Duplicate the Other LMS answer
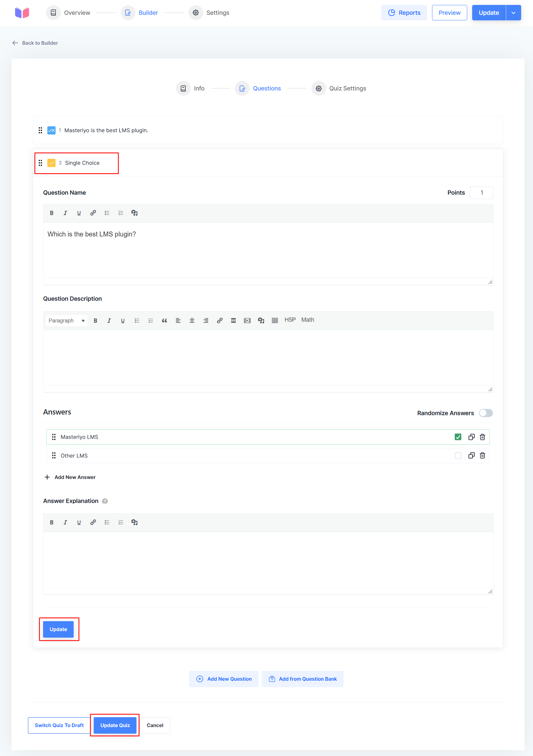 (472, 455)
